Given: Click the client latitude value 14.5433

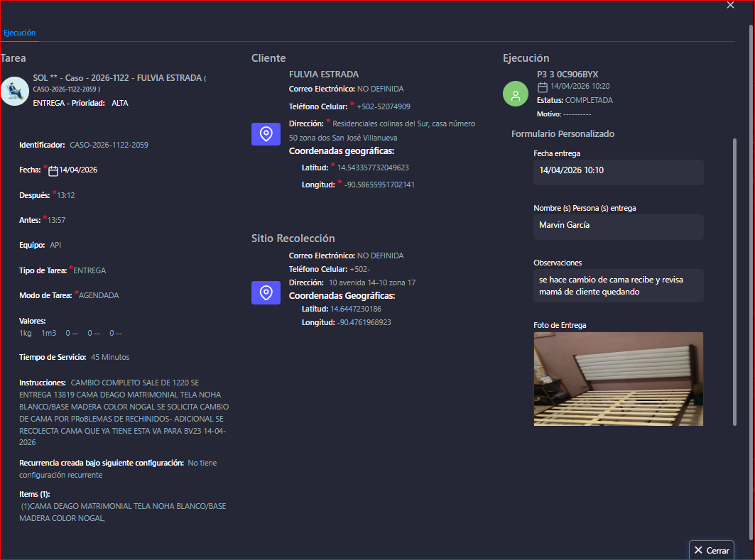Looking at the screenshot, I should pyautogui.click(x=373, y=168).
